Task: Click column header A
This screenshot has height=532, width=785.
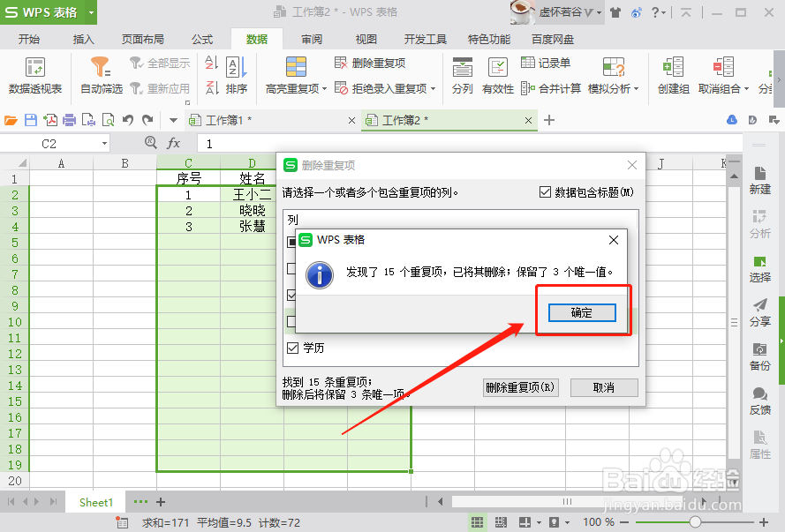Action: point(61,163)
